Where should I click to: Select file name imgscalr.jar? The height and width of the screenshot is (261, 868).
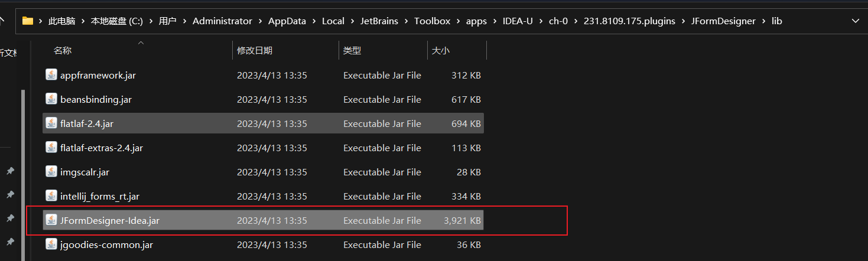[84, 172]
